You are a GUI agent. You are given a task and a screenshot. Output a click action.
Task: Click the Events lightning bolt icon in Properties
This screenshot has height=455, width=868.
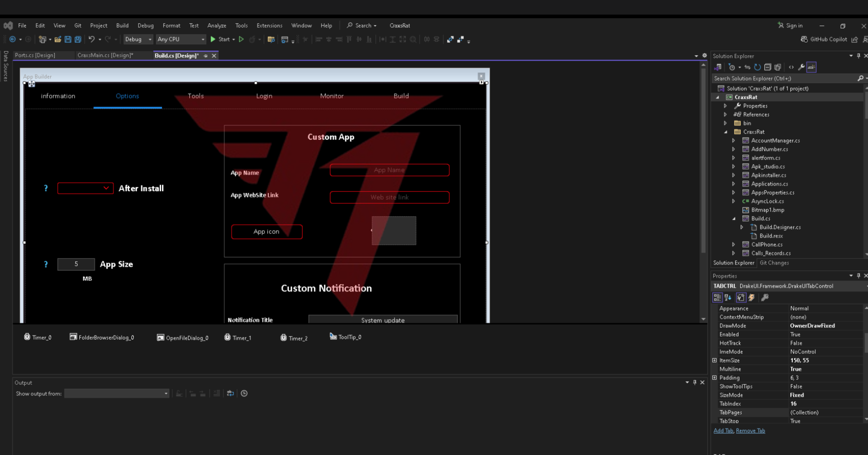[752, 298]
